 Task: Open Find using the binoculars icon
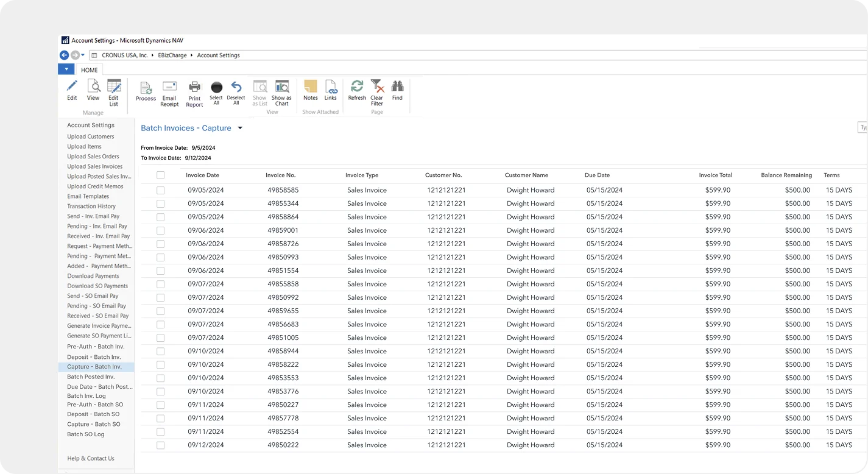coord(397,86)
